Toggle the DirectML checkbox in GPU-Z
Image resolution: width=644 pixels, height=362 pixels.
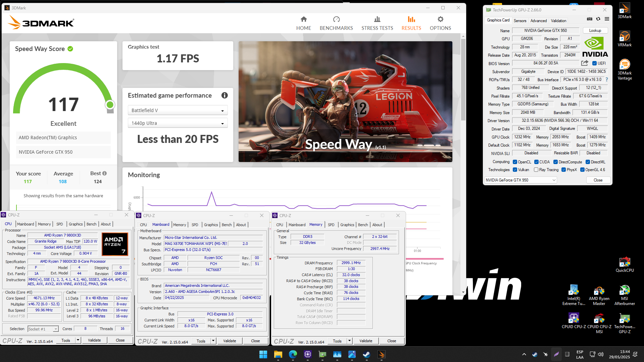[x=588, y=162]
